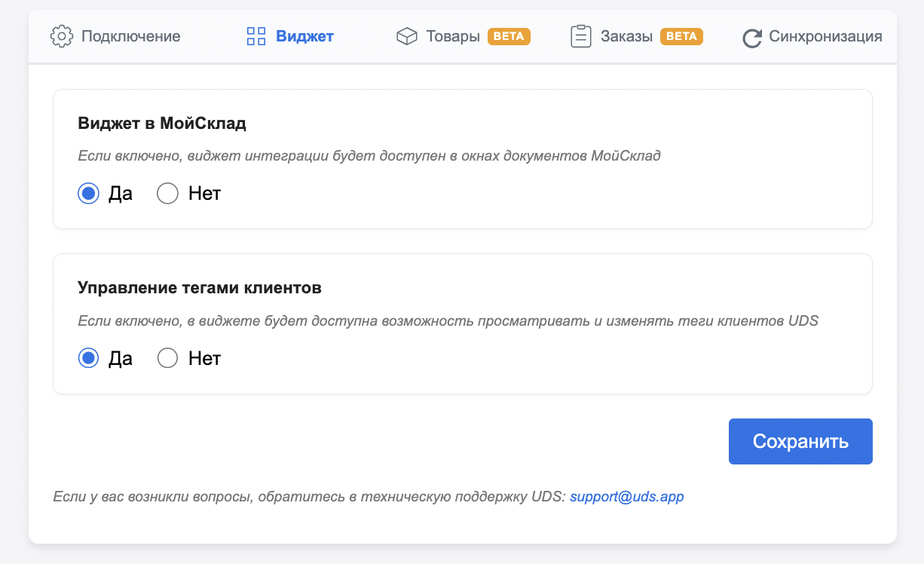
Task: Click the grid icon of the Виджет tab
Action: point(256,36)
